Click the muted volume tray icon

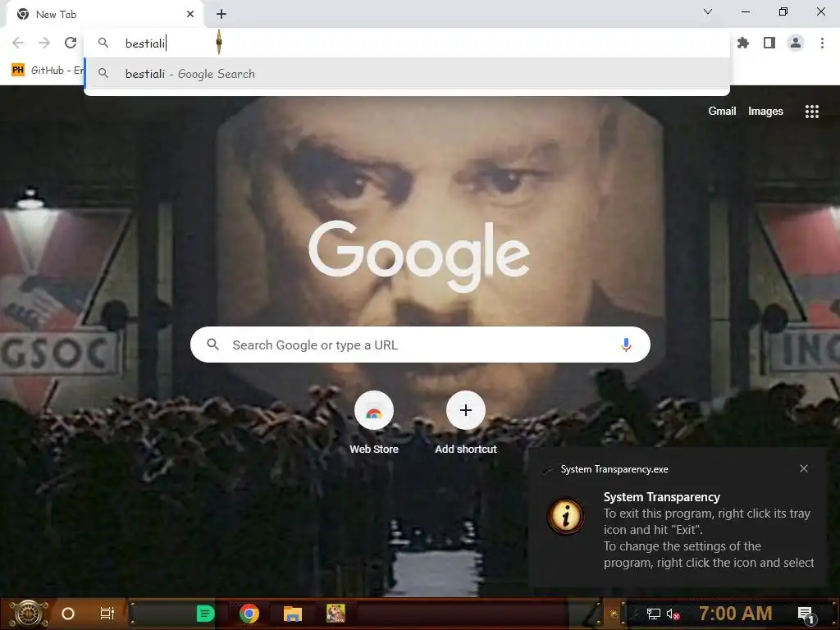673,614
